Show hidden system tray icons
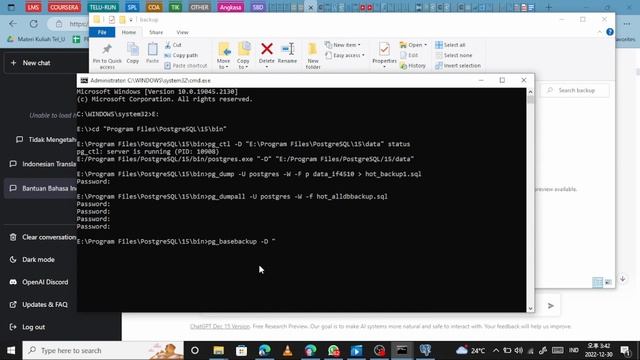This screenshot has width=640, height=360. [x=496, y=350]
